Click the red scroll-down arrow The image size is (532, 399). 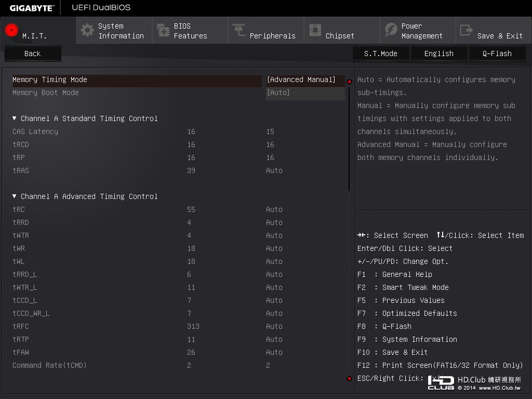[x=349, y=379]
